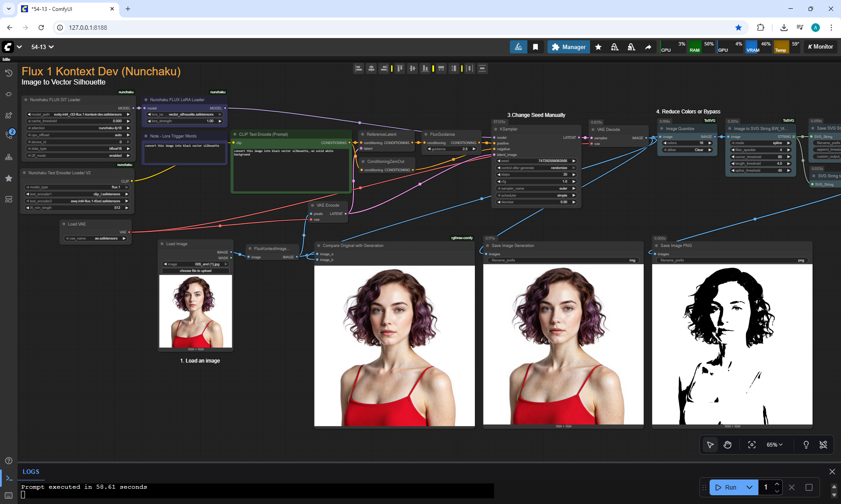Screen dimensions: 841x504
Task: Select the hand pan tool
Action: (x=728, y=445)
